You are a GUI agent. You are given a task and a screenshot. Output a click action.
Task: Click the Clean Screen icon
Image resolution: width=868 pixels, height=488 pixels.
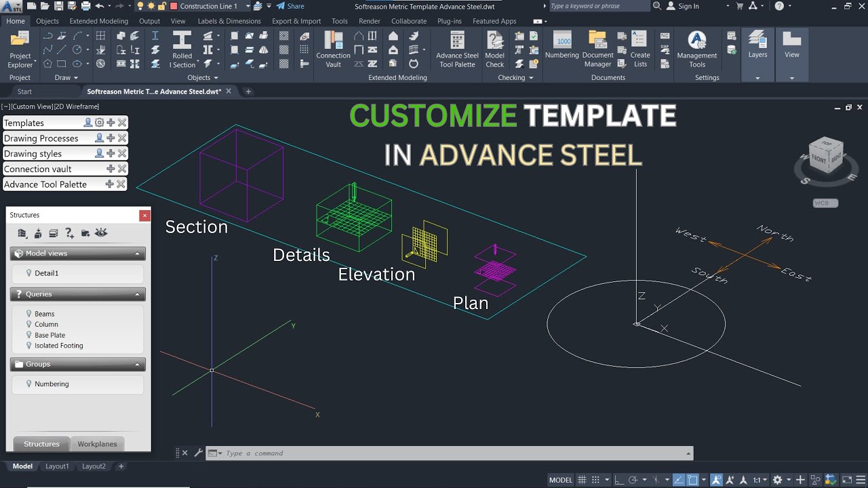tap(846, 480)
